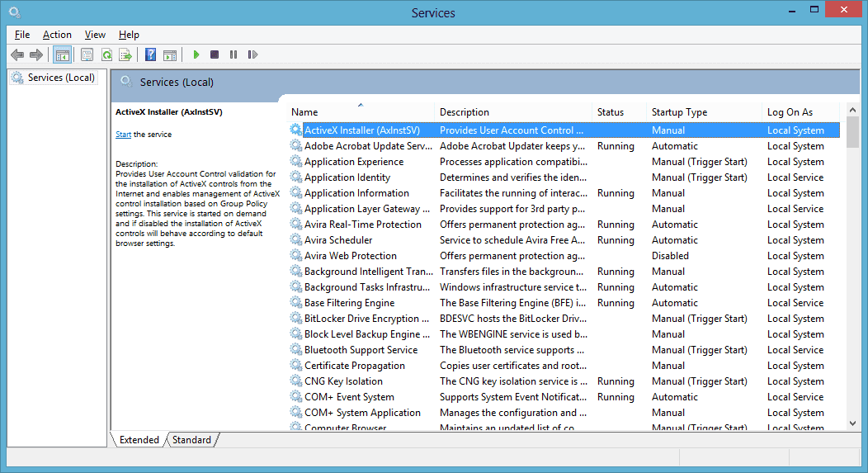This screenshot has width=868, height=473.
Task: Select the Avira Web Protection service row
Action: (350, 256)
